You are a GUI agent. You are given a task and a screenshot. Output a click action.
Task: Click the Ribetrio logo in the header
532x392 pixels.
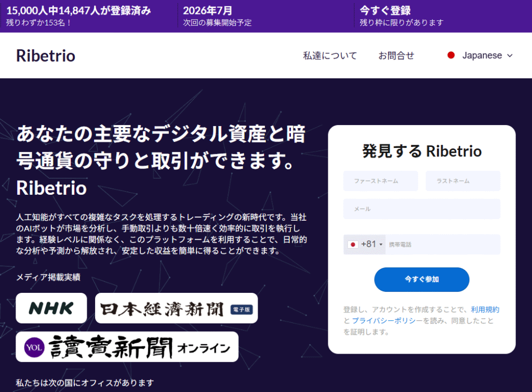click(45, 55)
